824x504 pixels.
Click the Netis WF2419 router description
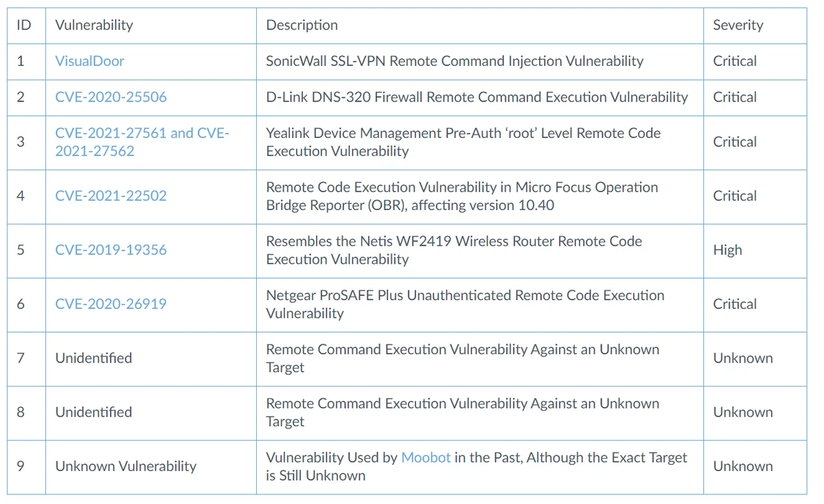tap(454, 250)
